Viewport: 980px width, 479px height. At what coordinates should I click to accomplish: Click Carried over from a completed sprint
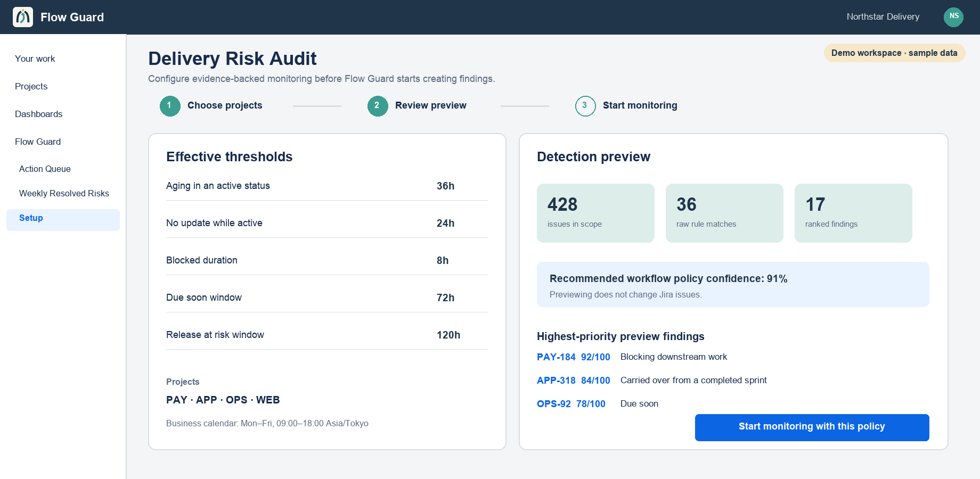click(693, 380)
